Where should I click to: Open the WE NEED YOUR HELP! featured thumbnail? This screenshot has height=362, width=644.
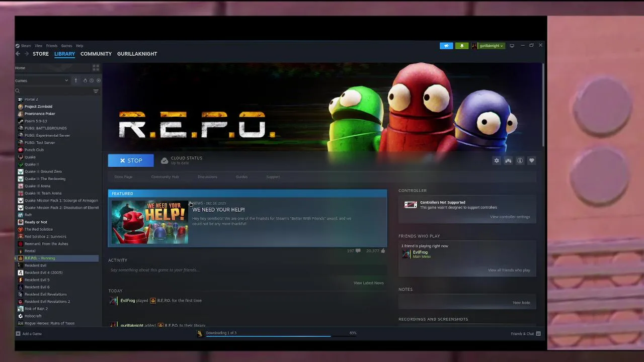click(150, 222)
